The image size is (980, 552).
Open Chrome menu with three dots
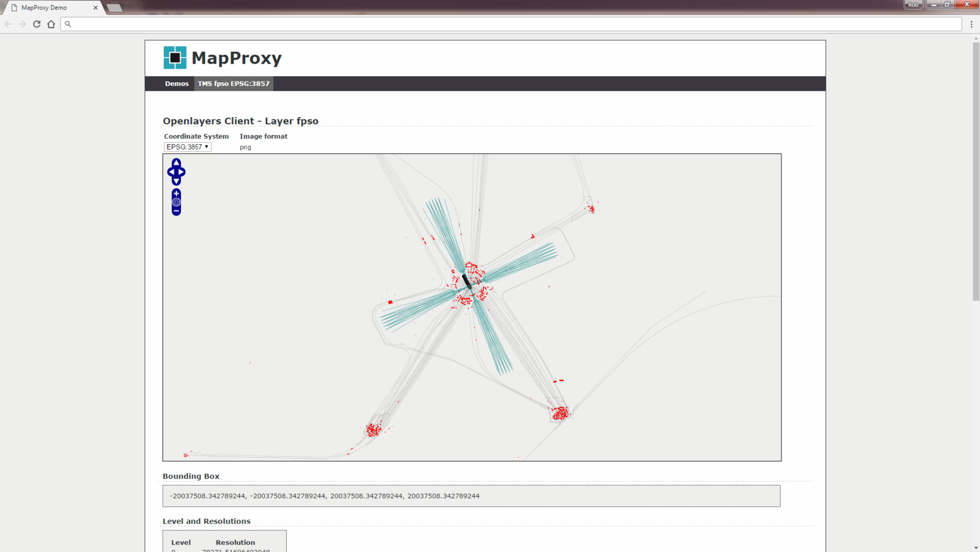pos(971,24)
